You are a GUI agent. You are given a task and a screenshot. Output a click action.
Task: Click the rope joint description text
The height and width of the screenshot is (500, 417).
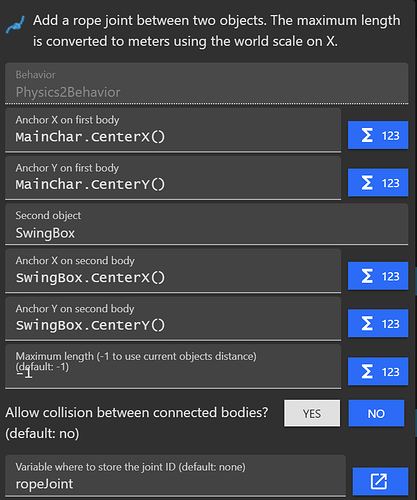[x=216, y=31]
